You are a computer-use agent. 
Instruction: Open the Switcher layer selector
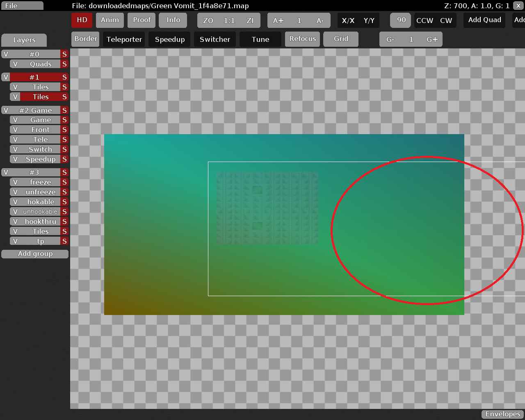215,39
